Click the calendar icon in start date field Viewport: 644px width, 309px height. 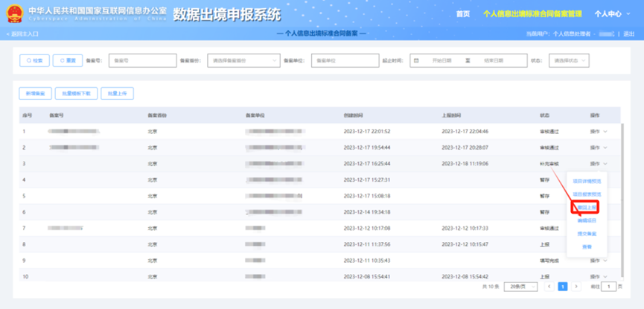click(417, 60)
